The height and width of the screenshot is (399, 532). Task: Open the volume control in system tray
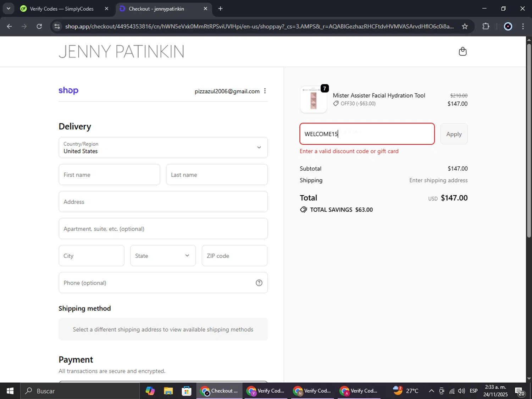coord(461,391)
